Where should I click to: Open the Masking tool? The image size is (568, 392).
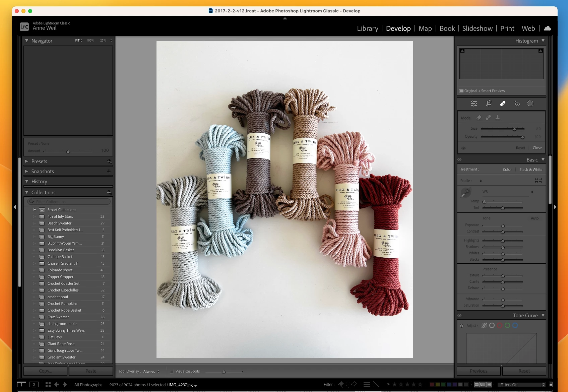tap(530, 104)
